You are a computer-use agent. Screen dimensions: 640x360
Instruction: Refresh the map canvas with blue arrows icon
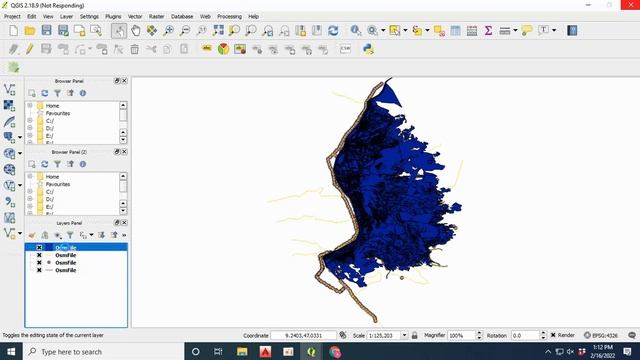tap(333, 31)
